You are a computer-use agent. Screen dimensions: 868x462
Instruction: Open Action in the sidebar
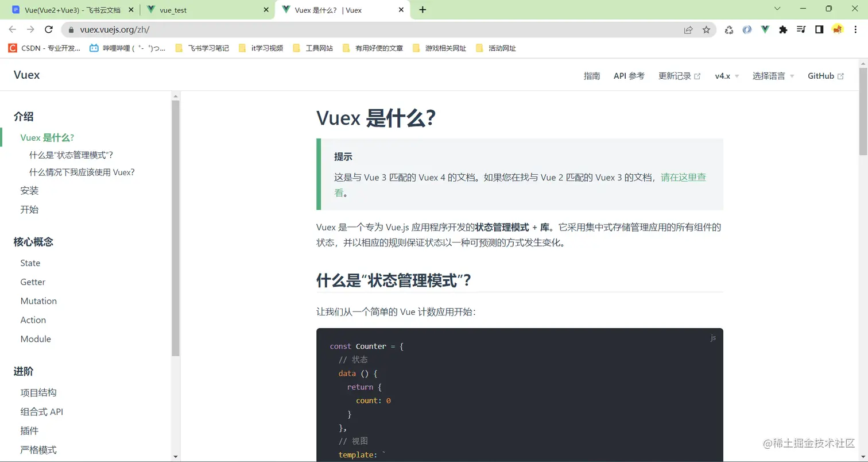pos(33,320)
